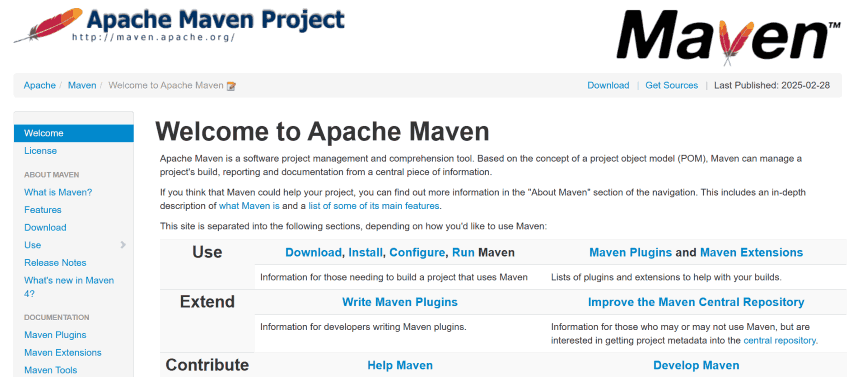Open the Maven breadcrumb link
This screenshot has width=854, height=377.
click(x=82, y=86)
